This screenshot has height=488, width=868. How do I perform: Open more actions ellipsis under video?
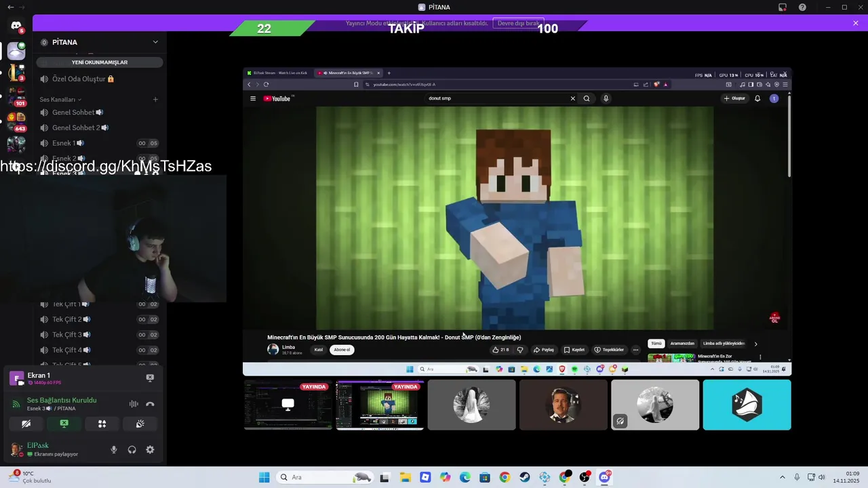635,350
